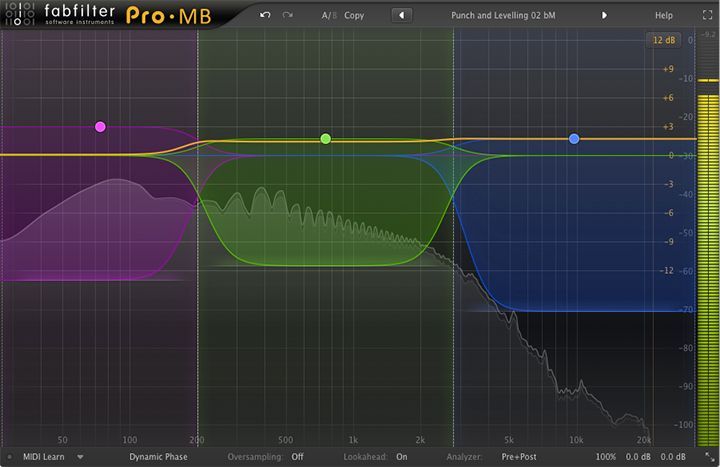This screenshot has width=720, height=467.
Task: Click the 100% mix value
Action: click(606, 457)
